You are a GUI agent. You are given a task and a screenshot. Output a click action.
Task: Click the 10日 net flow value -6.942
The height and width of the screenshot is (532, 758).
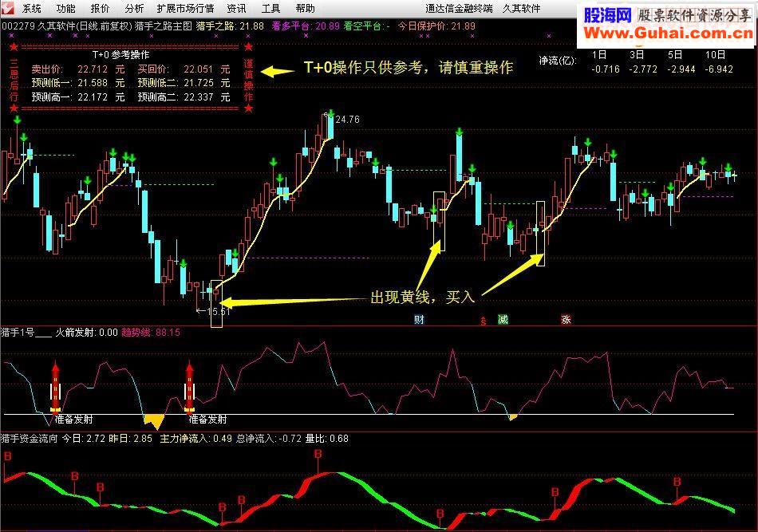(x=719, y=69)
